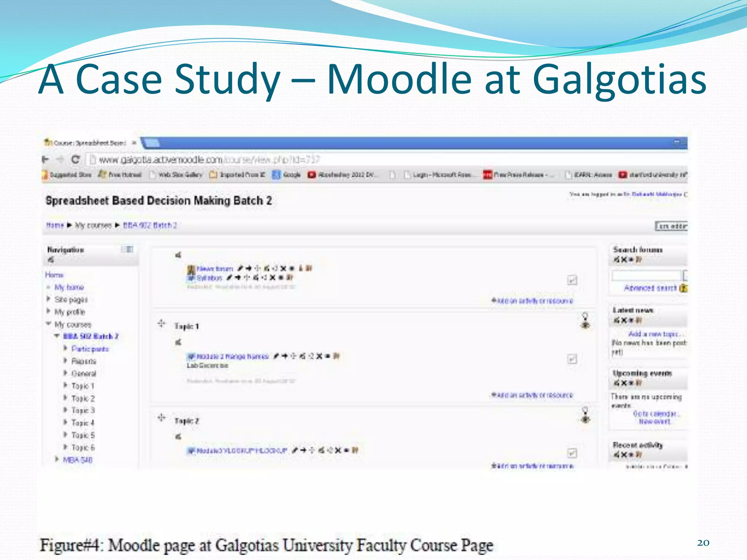Collapse the BBA 502 Batch 2 tree node
The width and height of the screenshot is (747, 560).
57,336
